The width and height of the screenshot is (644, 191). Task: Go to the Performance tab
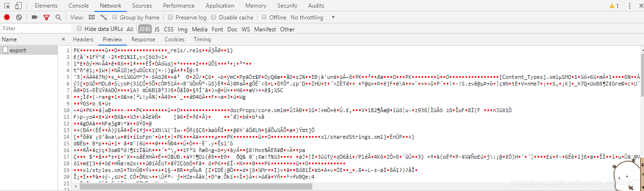click(x=178, y=6)
